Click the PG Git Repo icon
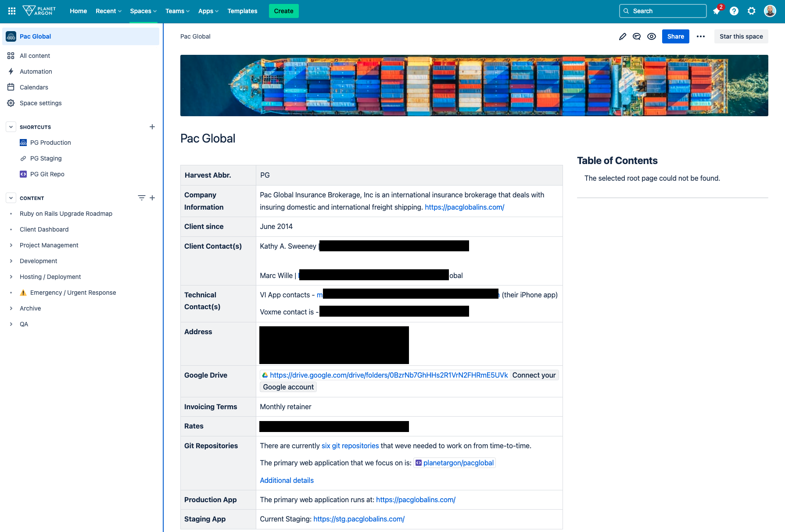Screen dimensions: 785x532 pyautogui.click(x=23, y=174)
